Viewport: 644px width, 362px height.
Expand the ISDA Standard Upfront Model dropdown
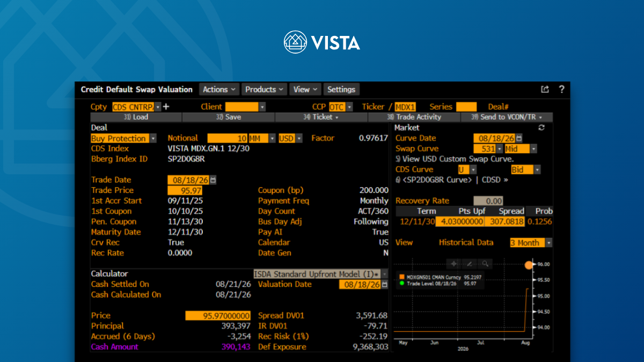384,274
